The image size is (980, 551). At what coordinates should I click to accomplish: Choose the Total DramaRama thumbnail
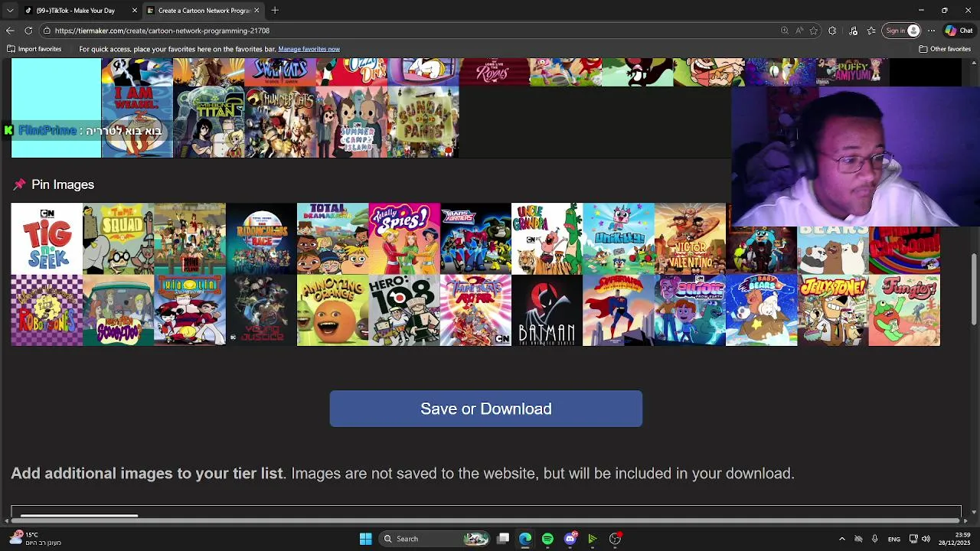pos(332,238)
